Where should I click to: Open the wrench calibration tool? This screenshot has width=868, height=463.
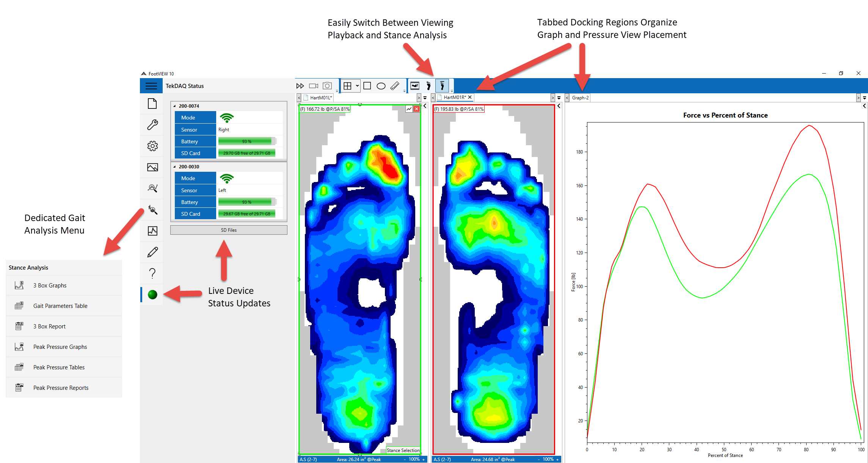pyautogui.click(x=152, y=125)
